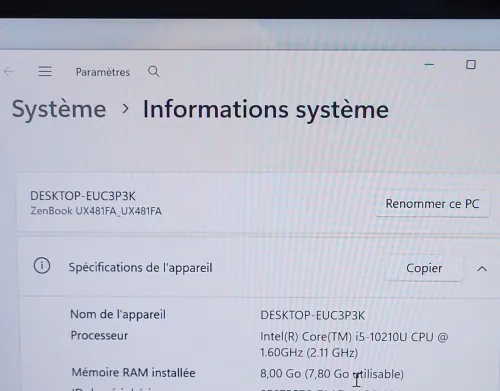This screenshot has height=391, width=500.
Task: Copy device specifications with Copier
Action: (424, 268)
